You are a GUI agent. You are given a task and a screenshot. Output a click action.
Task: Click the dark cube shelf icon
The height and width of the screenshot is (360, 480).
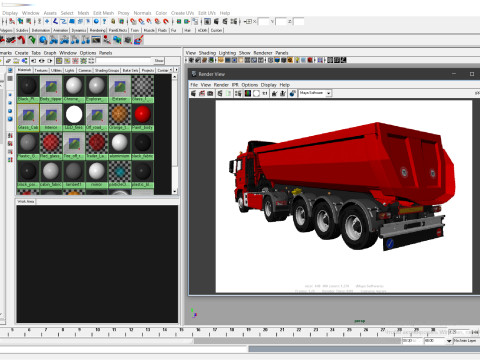(128, 40)
